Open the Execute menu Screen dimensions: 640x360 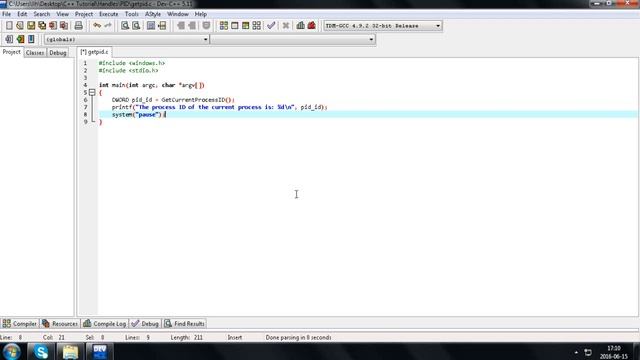(109, 14)
